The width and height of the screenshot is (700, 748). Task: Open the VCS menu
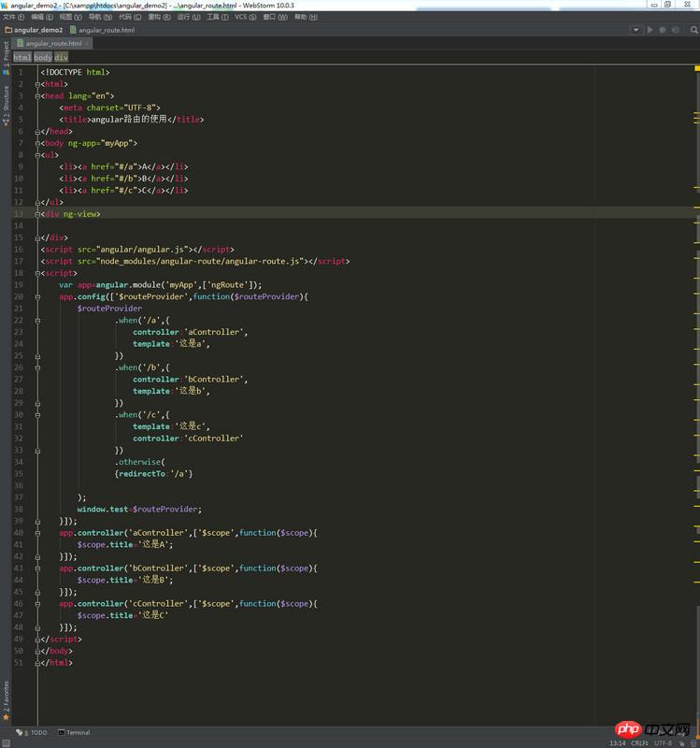point(245,17)
